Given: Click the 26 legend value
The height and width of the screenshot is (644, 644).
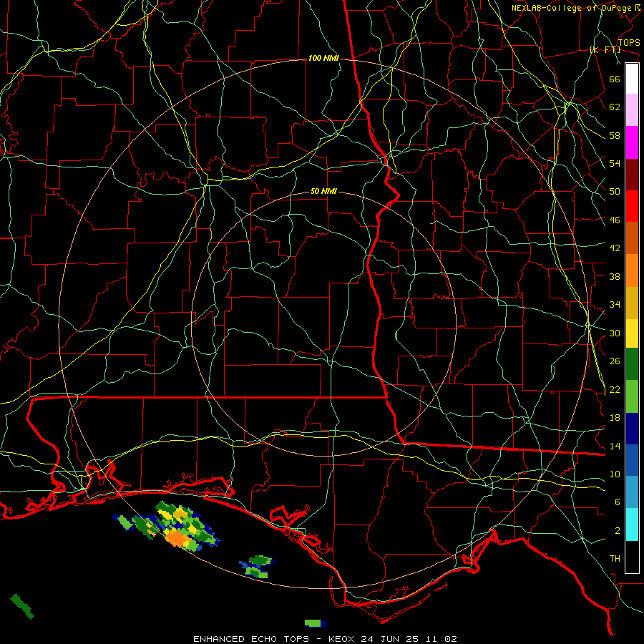Looking at the screenshot, I should (x=615, y=361).
